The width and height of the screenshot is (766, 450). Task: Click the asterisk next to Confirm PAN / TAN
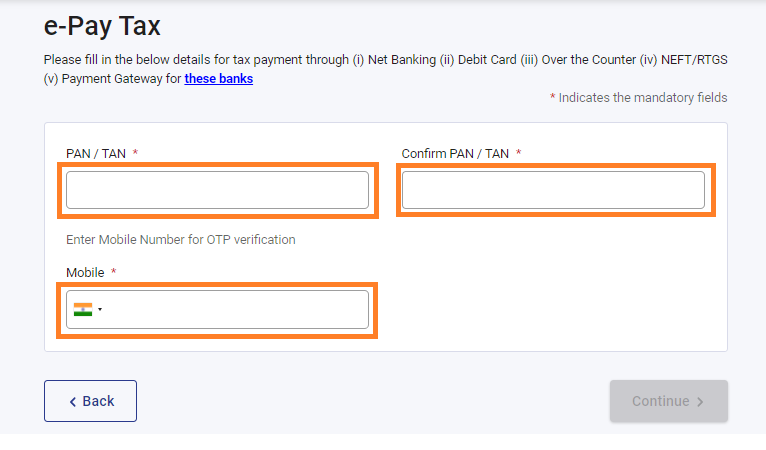[x=518, y=152]
